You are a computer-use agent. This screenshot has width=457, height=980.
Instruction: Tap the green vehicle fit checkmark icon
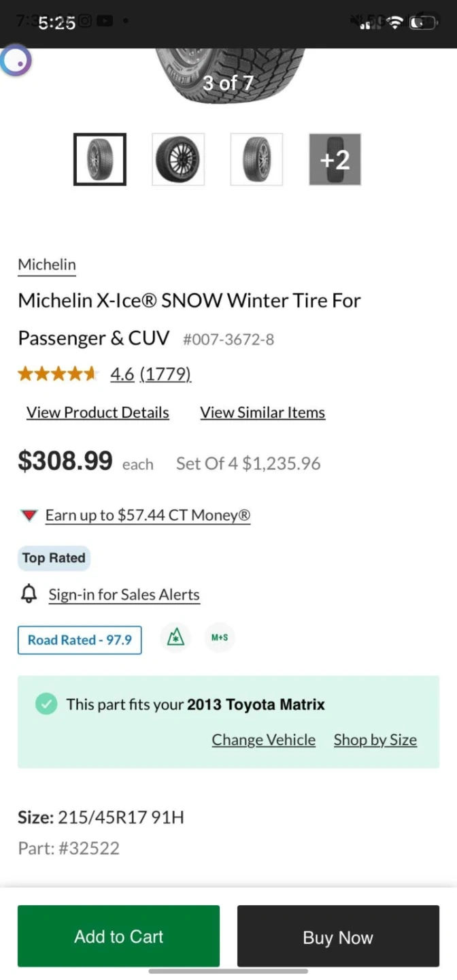(46, 704)
